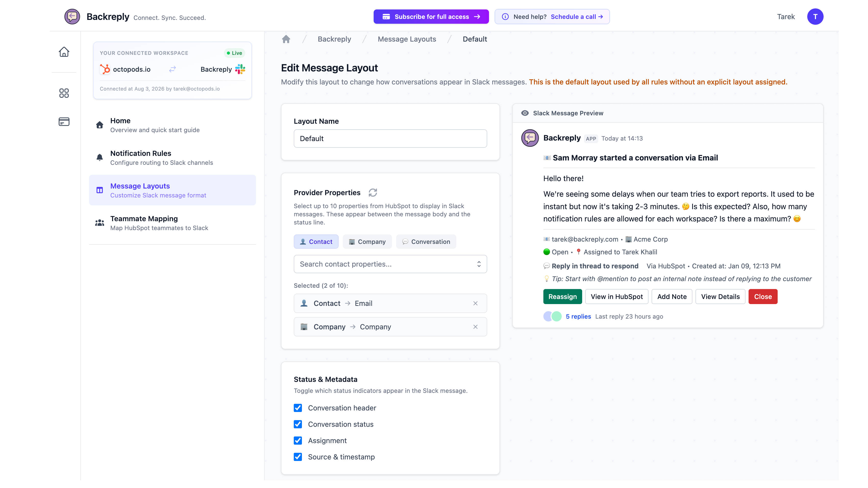
Task: Click the Backreply app avatar in preview
Action: 530,138
